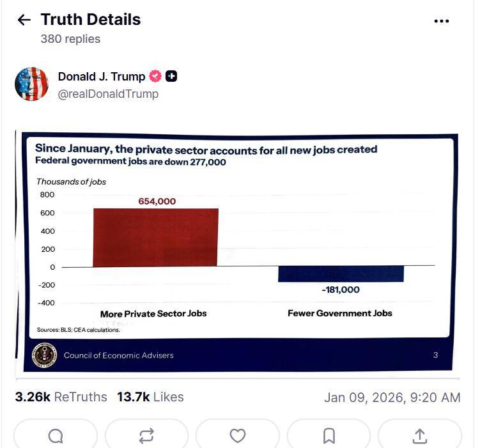Click the red 654,000 private sector bar
The image size is (487, 448).
(155, 237)
